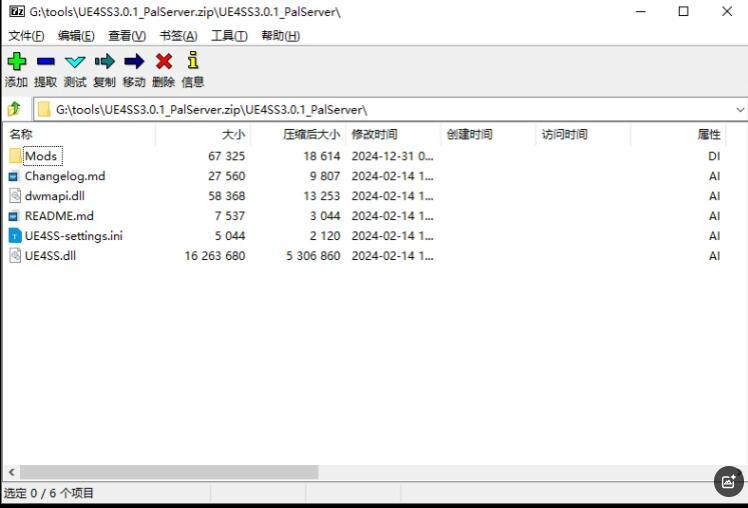
Task: Maximize the 7-Zip window
Action: tap(683, 11)
